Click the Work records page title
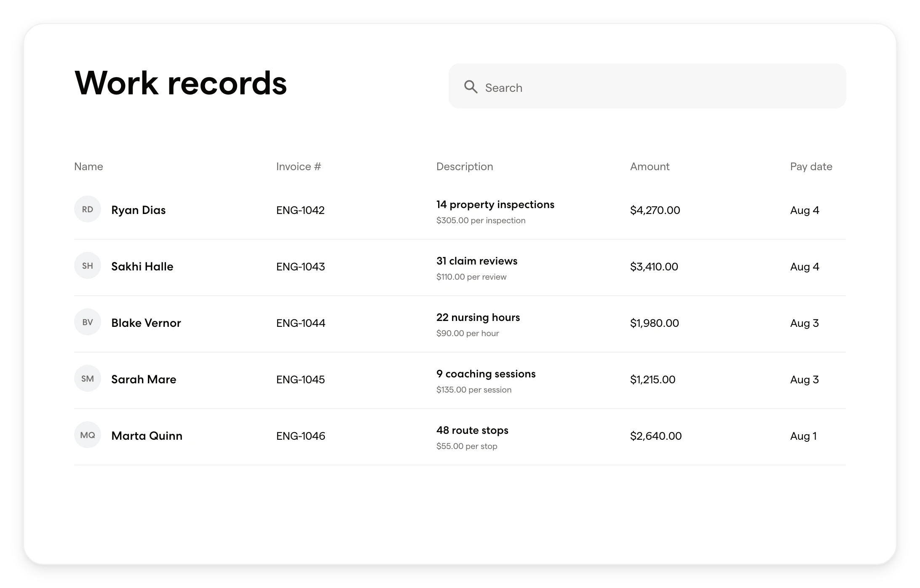 click(x=181, y=83)
